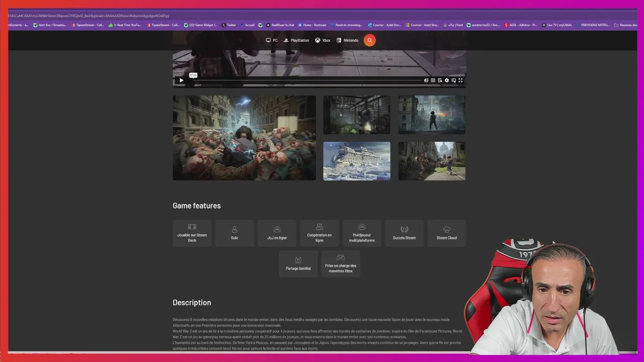Open the Home - Restream bookmark

312,25
